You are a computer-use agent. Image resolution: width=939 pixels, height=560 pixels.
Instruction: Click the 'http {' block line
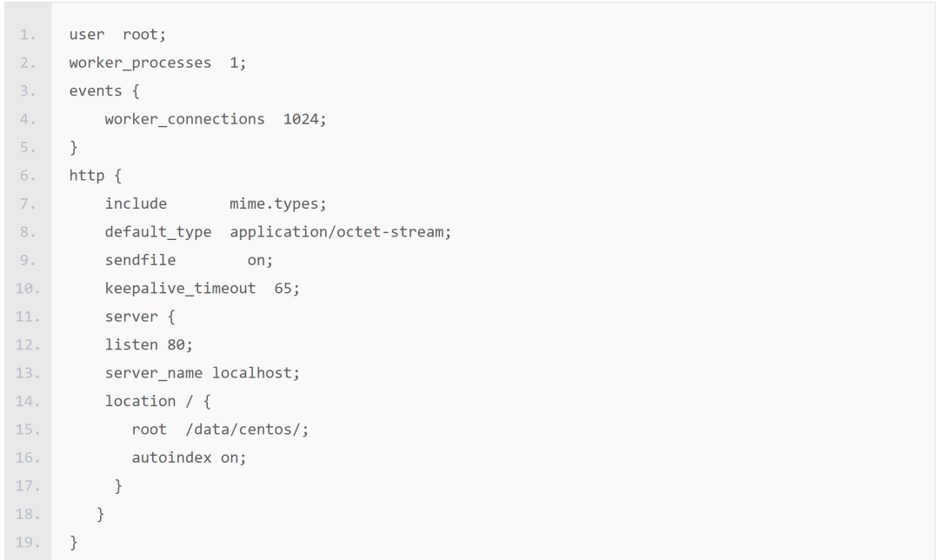(96, 176)
